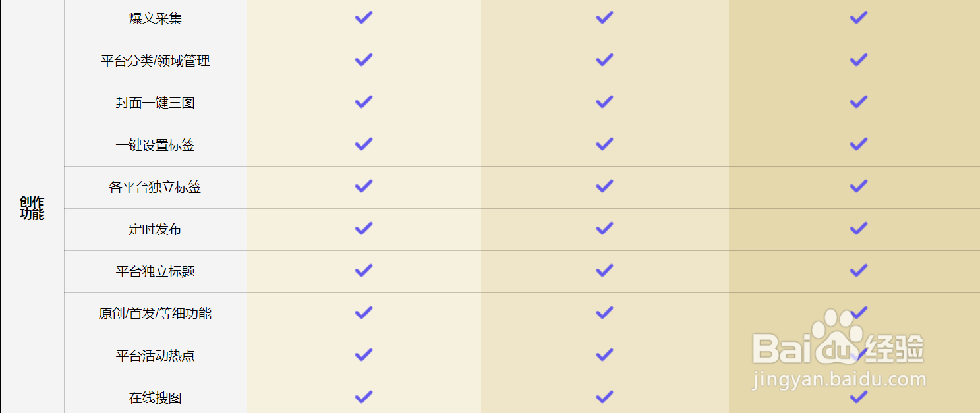Click the 封面一键三图 feature name

coord(156,103)
